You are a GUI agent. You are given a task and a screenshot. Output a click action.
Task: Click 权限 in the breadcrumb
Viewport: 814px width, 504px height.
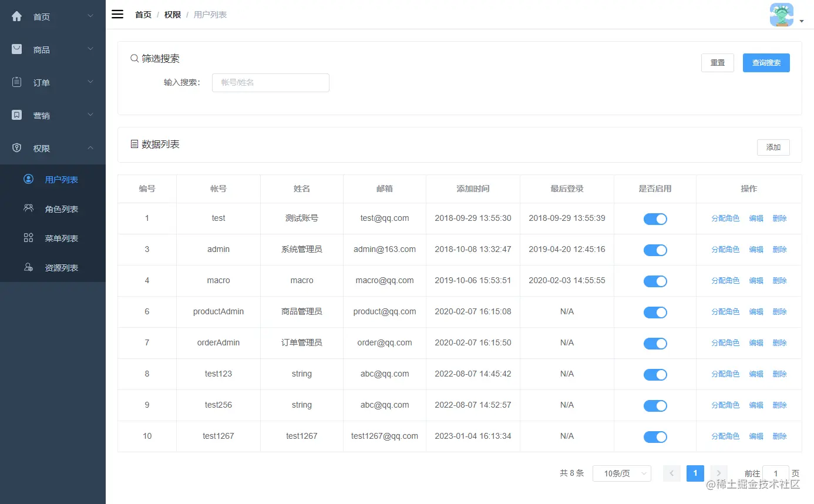pos(173,15)
